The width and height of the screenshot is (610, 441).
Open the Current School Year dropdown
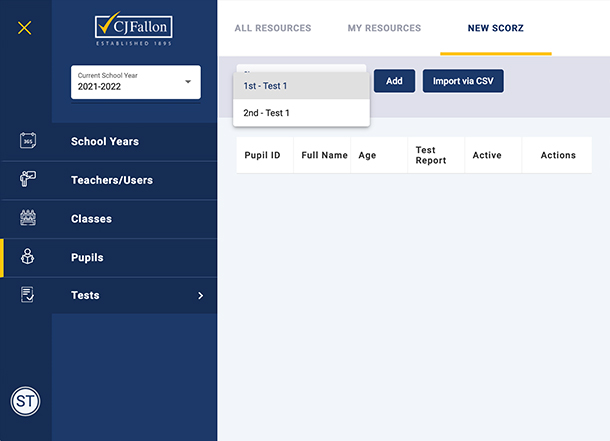(136, 82)
